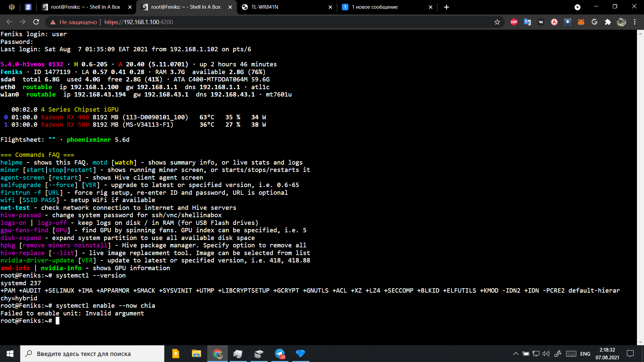
Task: Open the clock showing 2:18:32
Action: (x=607, y=354)
